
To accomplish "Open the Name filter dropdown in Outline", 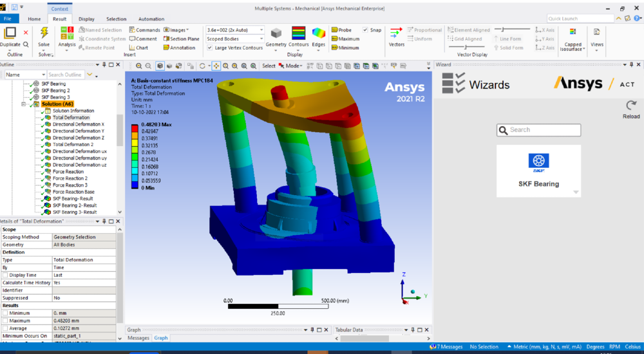I will (x=43, y=75).
